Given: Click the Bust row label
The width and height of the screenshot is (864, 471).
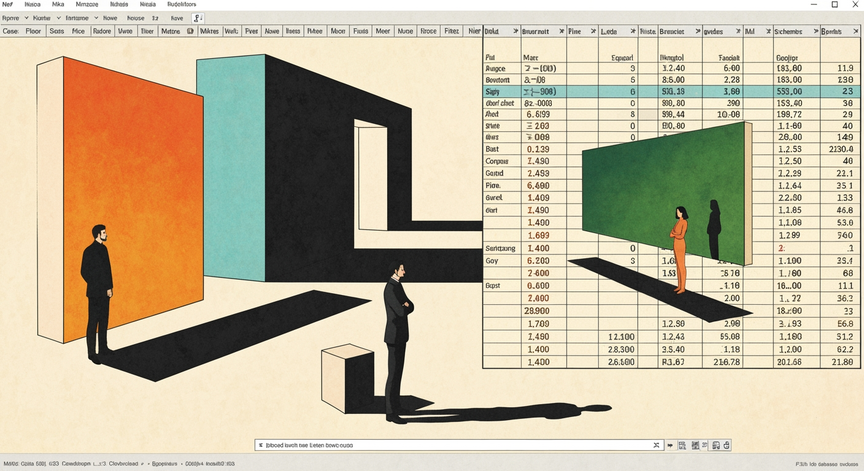Looking at the screenshot, I should [x=492, y=149].
